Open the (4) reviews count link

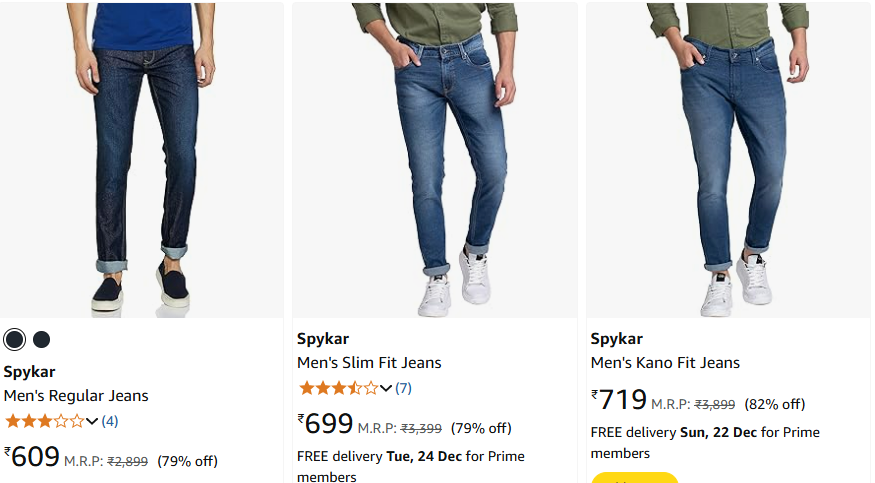point(110,421)
